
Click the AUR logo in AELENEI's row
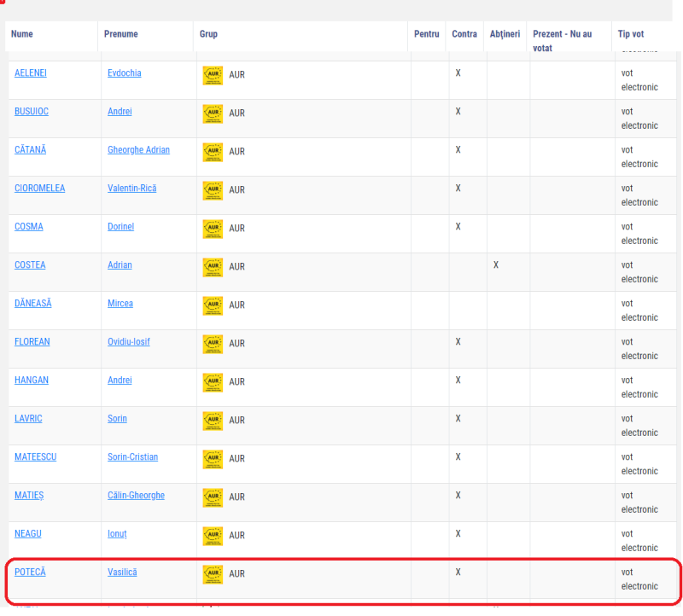coord(213,75)
